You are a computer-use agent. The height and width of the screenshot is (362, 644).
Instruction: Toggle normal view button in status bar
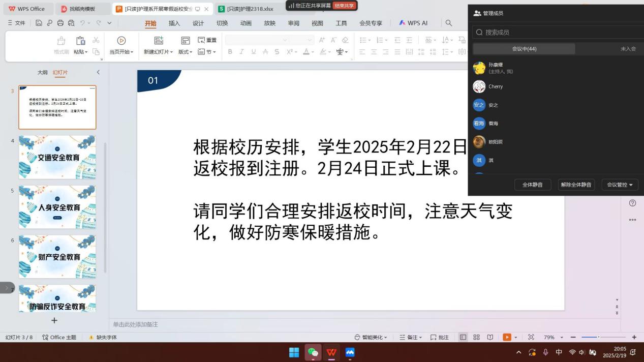(x=463, y=337)
